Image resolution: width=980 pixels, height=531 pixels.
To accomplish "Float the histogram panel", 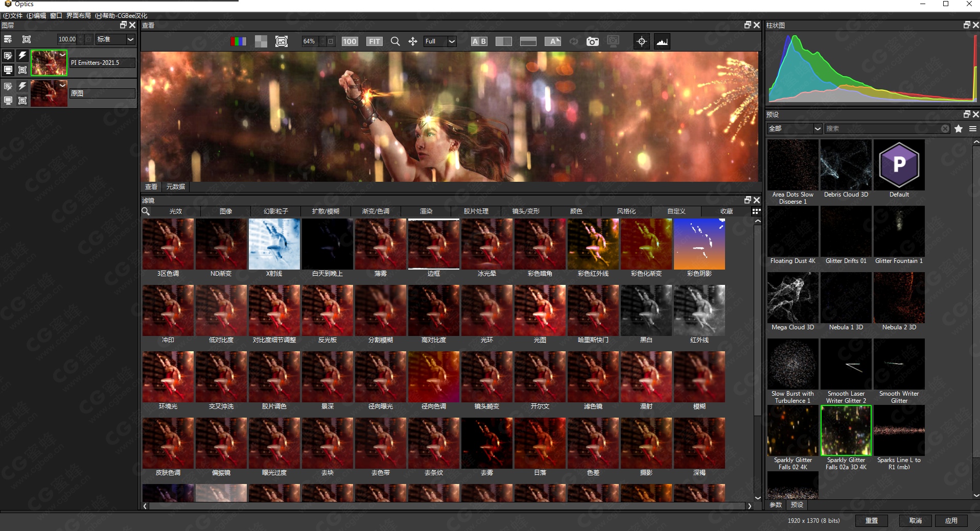I will [x=966, y=25].
